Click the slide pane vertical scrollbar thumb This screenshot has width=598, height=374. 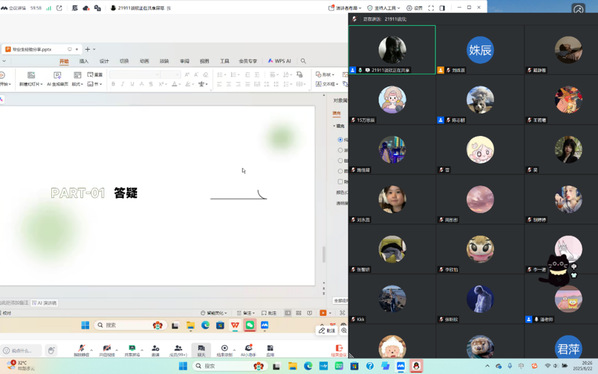(324, 254)
